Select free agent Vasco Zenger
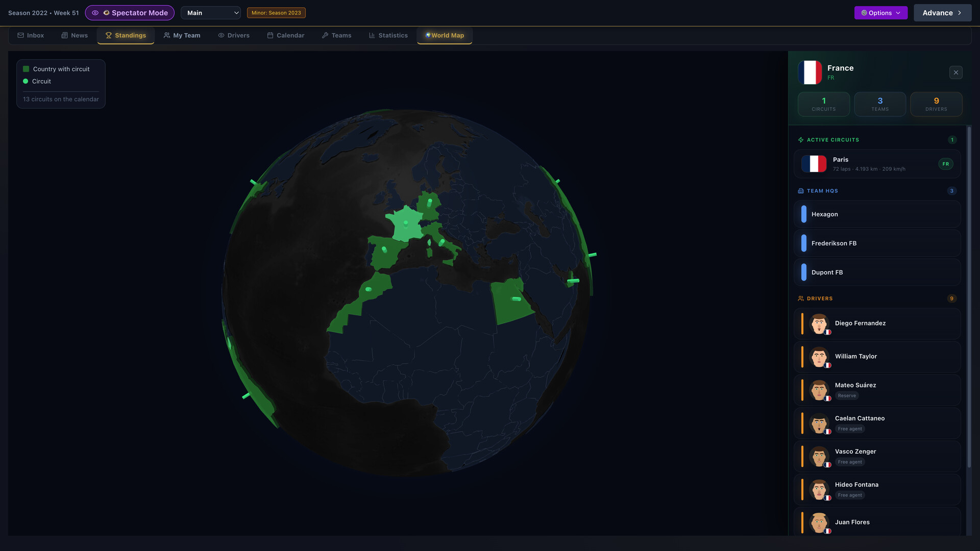 coord(877,456)
